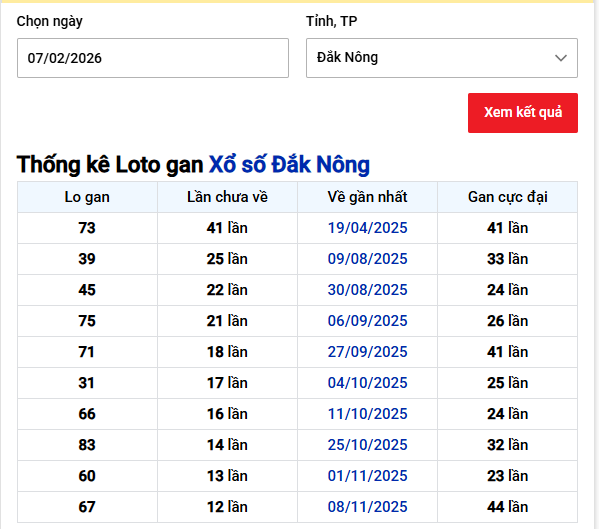Open the date link 09/08/2025
Image resolution: width=599 pixels, height=529 pixels.
(367, 259)
